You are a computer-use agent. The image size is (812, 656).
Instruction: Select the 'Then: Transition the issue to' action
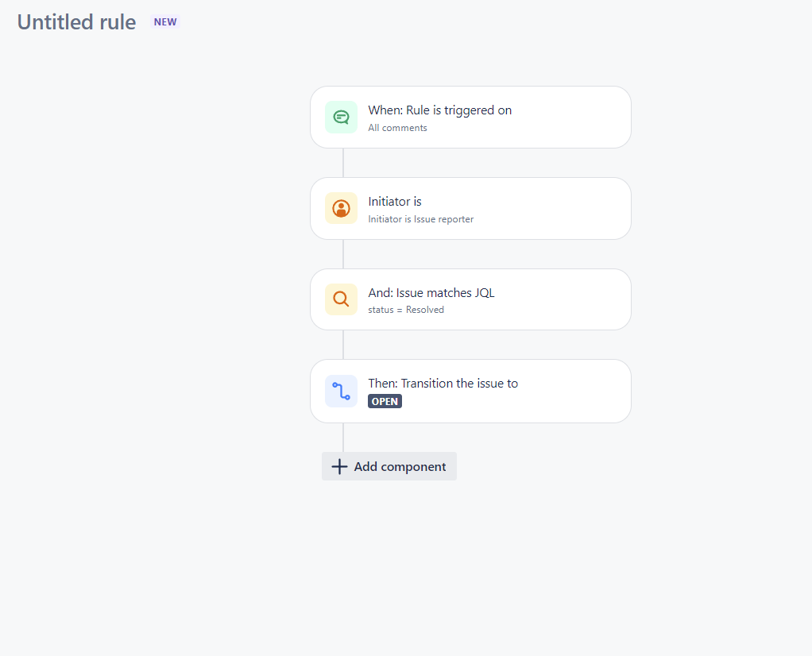point(470,391)
